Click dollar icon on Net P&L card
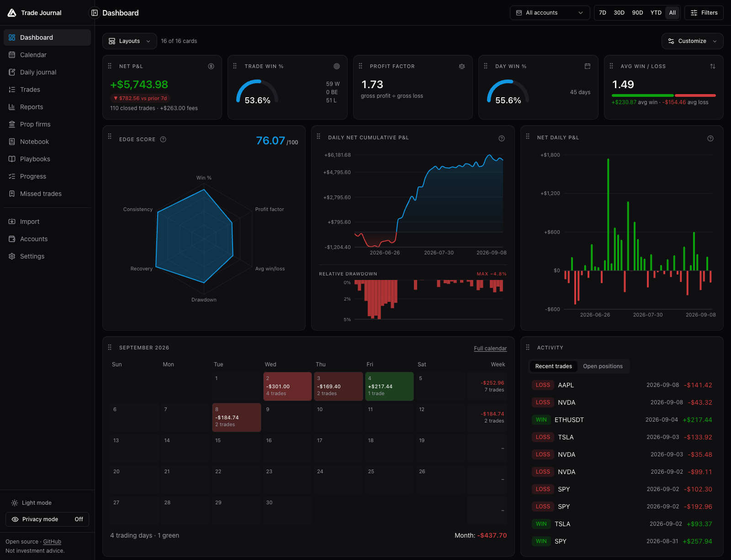The image size is (731, 560). click(211, 66)
